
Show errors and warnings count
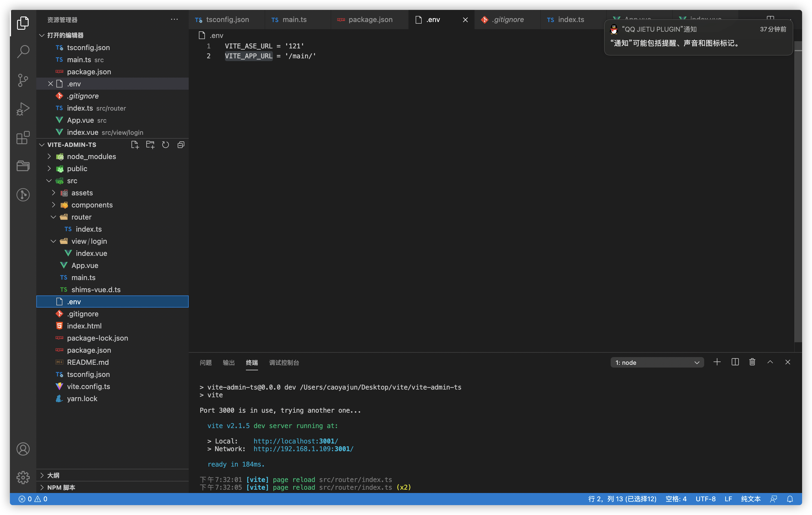pyautogui.click(x=33, y=499)
